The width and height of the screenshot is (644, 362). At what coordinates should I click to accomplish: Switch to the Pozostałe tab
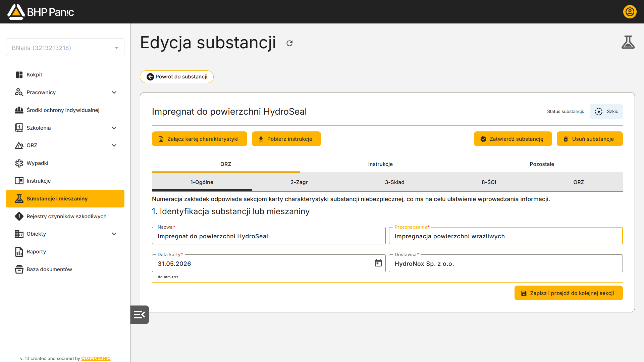coord(542,164)
